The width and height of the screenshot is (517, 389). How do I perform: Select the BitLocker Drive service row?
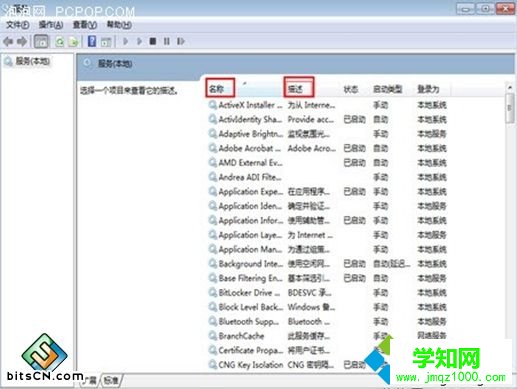pos(327,293)
